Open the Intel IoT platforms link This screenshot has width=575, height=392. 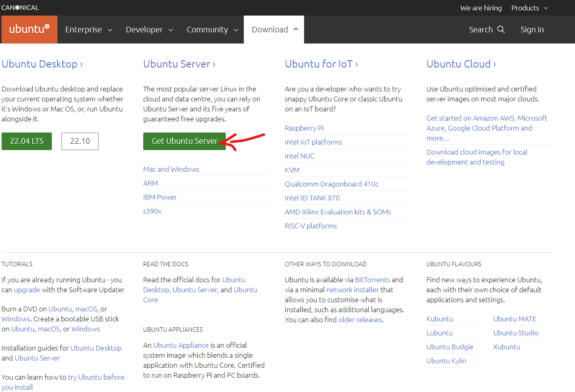point(313,142)
